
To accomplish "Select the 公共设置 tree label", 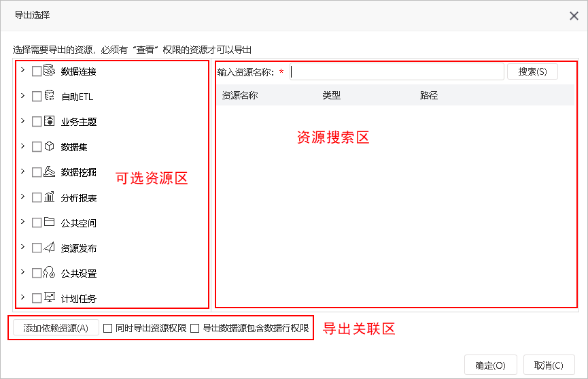I will pos(79,273).
